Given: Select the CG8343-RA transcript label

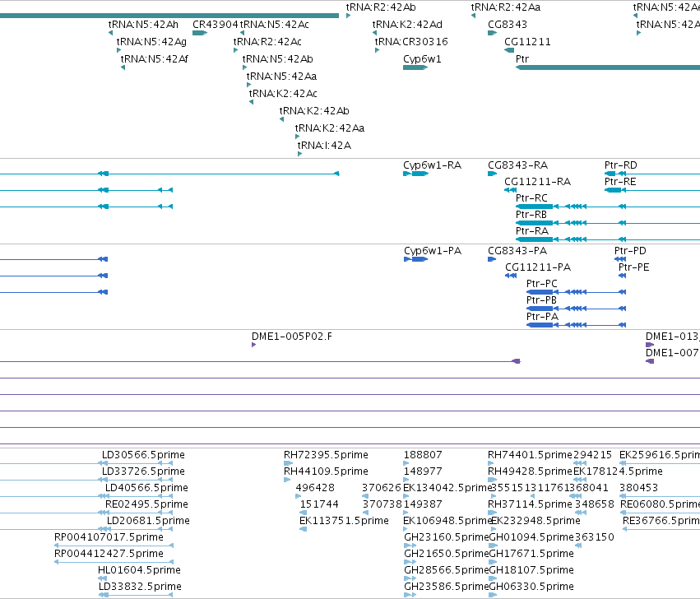Looking at the screenshot, I should pyautogui.click(x=518, y=165).
